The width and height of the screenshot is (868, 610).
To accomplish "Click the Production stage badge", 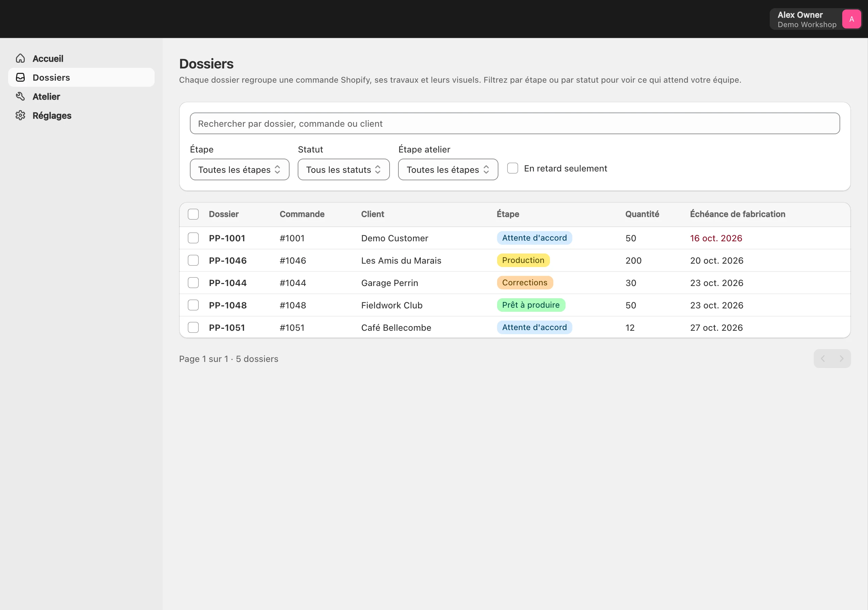I will pyautogui.click(x=523, y=260).
